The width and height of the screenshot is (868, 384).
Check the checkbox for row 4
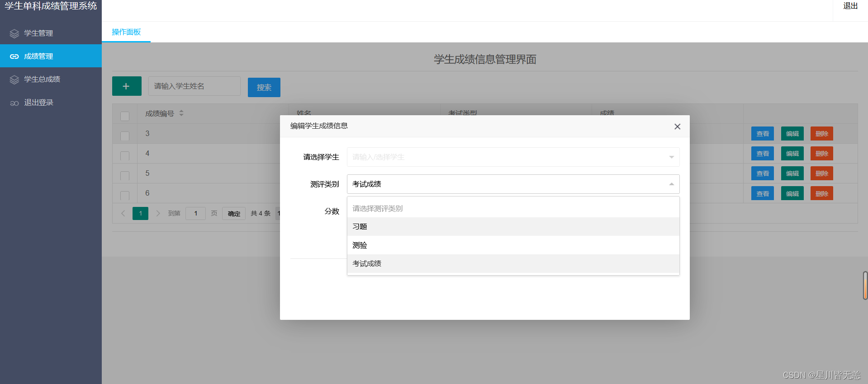point(125,155)
